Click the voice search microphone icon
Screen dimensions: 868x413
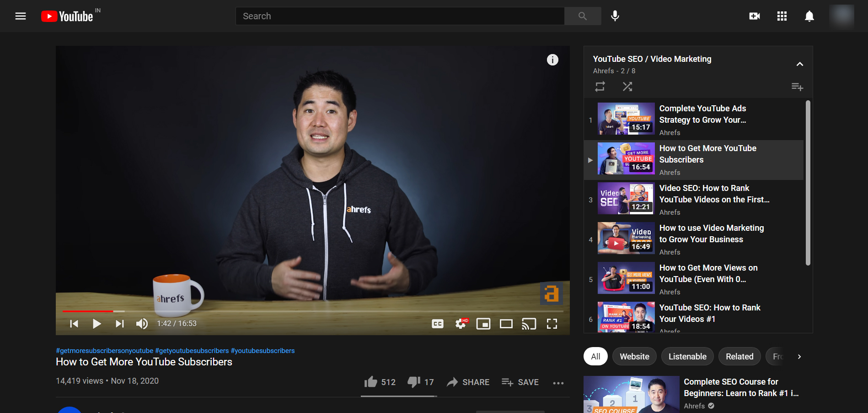(615, 16)
